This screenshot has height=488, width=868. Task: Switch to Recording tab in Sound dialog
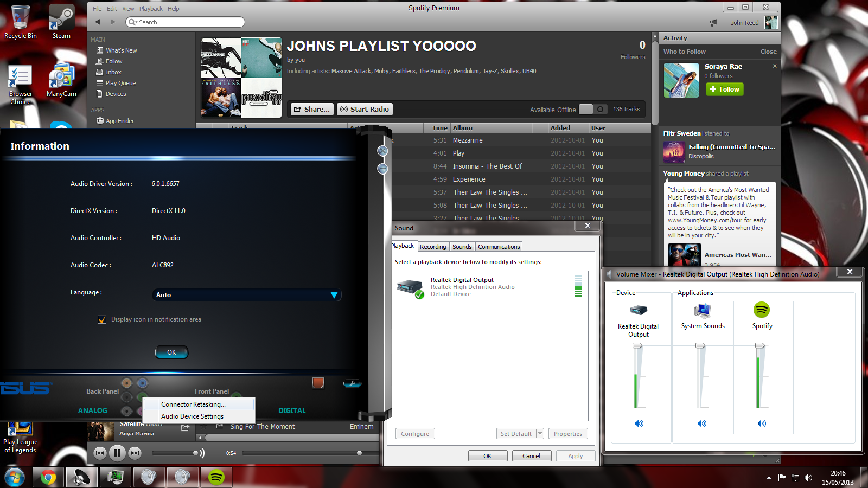(433, 247)
